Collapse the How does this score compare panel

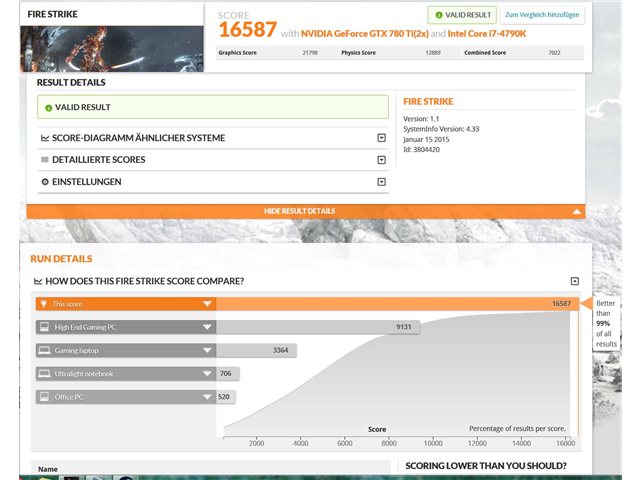[575, 281]
